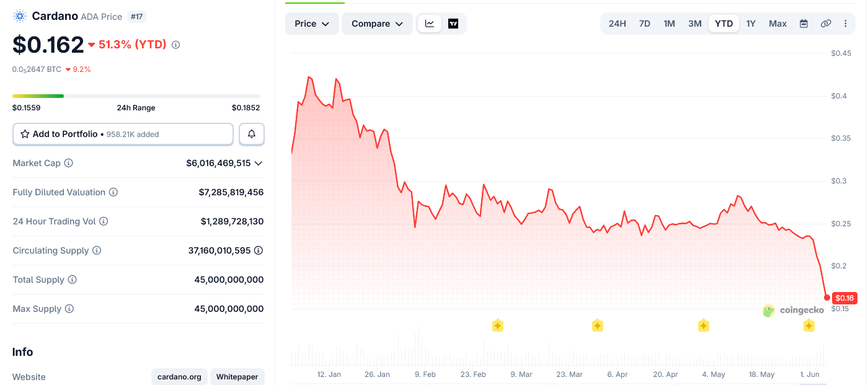Click Circulating Supply label info icon

tap(97, 250)
